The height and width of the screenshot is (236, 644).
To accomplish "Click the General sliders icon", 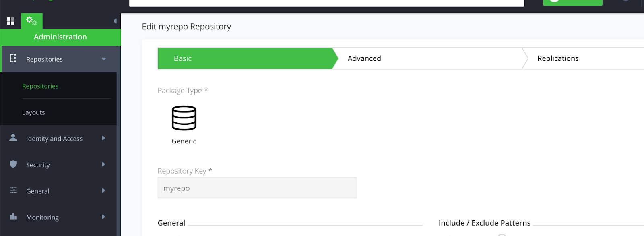I will click(x=13, y=190).
